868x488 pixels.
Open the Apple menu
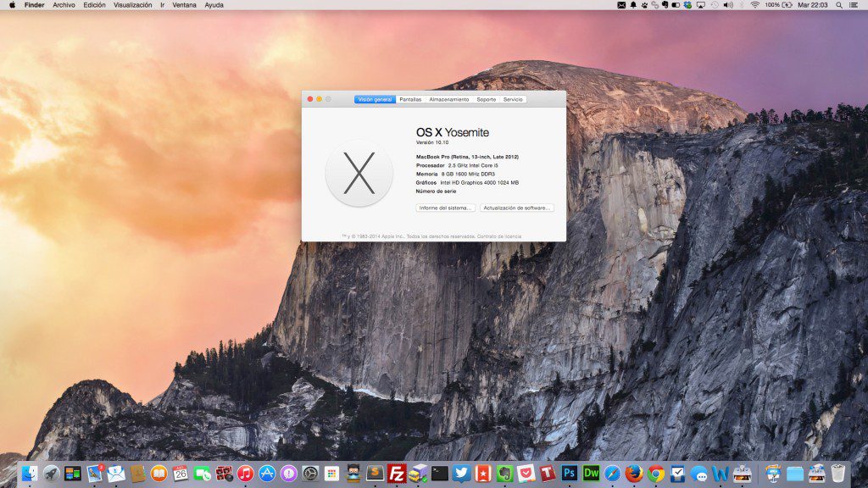coord(12,5)
